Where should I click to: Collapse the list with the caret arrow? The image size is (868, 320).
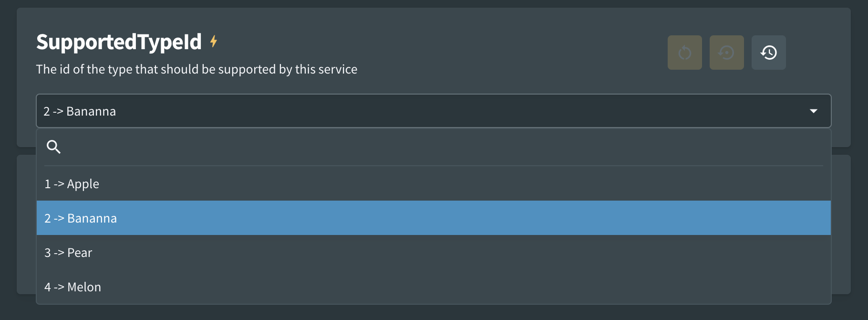(814, 111)
